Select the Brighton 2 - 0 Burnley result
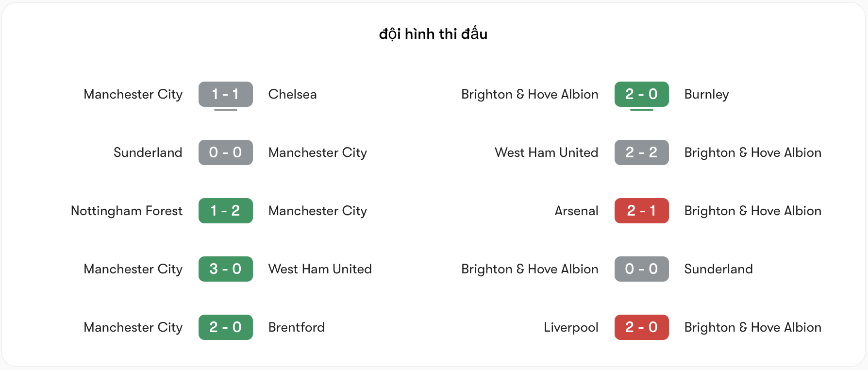 click(641, 94)
